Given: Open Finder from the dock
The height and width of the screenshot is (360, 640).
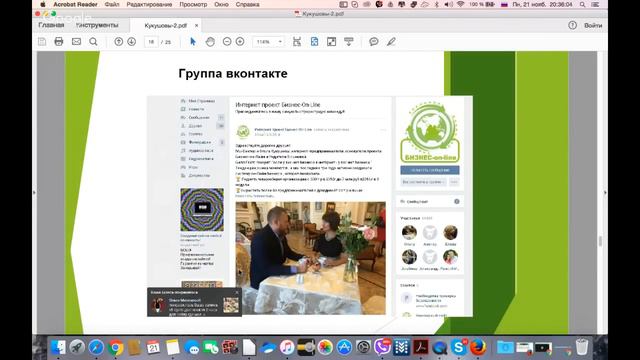Looking at the screenshot, I should click(x=58, y=347).
